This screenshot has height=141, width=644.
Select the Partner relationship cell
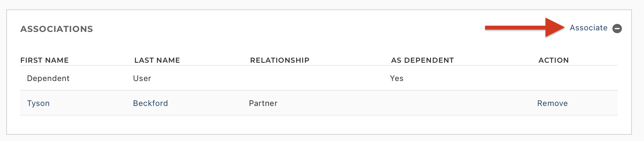(x=263, y=103)
